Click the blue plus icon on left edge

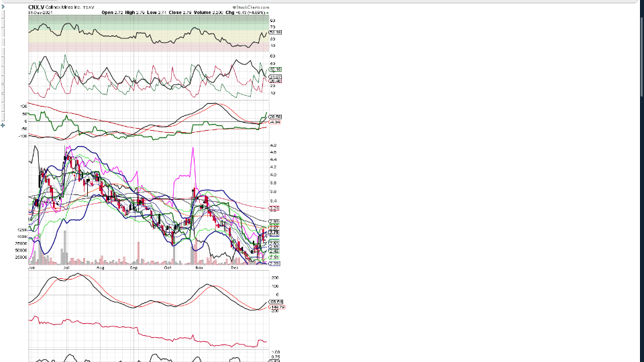(3, 125)
